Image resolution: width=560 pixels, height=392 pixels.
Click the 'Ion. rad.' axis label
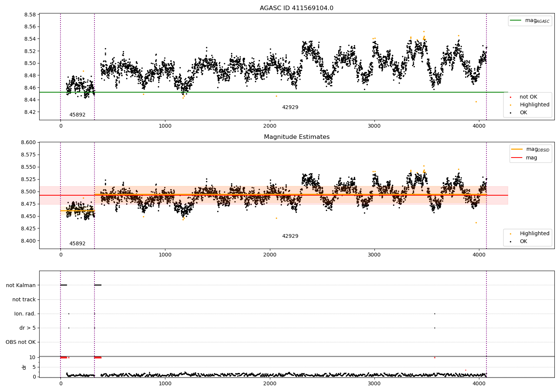25,314
